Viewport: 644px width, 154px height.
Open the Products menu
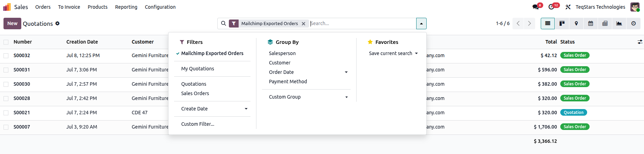pyautogui.click(x=98, y=7)
